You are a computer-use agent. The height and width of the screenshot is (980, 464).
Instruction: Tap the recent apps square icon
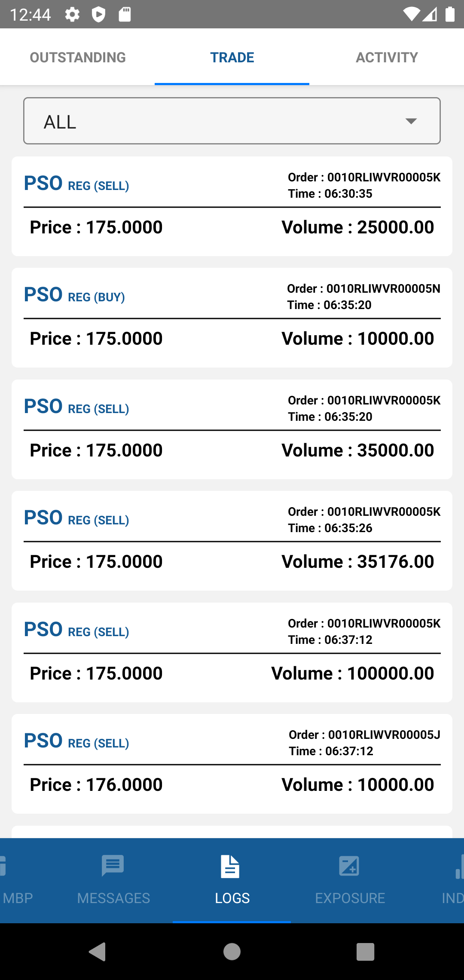[x=365, y=952]
